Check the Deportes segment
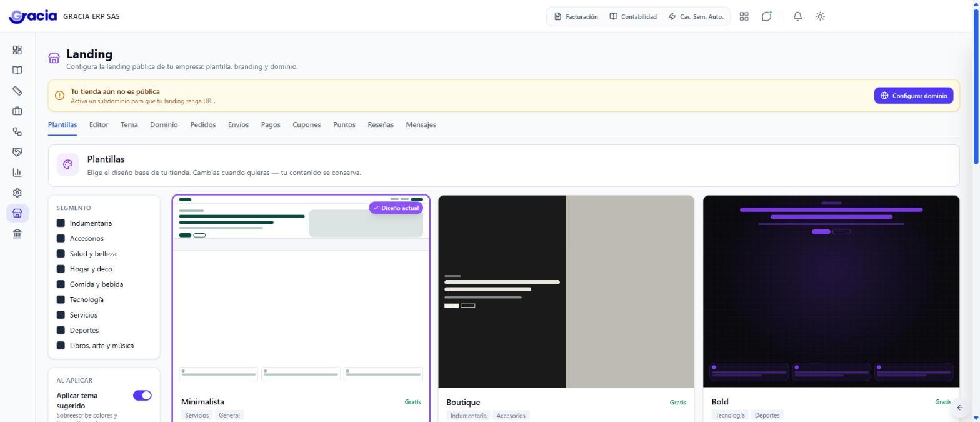 (61, 330)
